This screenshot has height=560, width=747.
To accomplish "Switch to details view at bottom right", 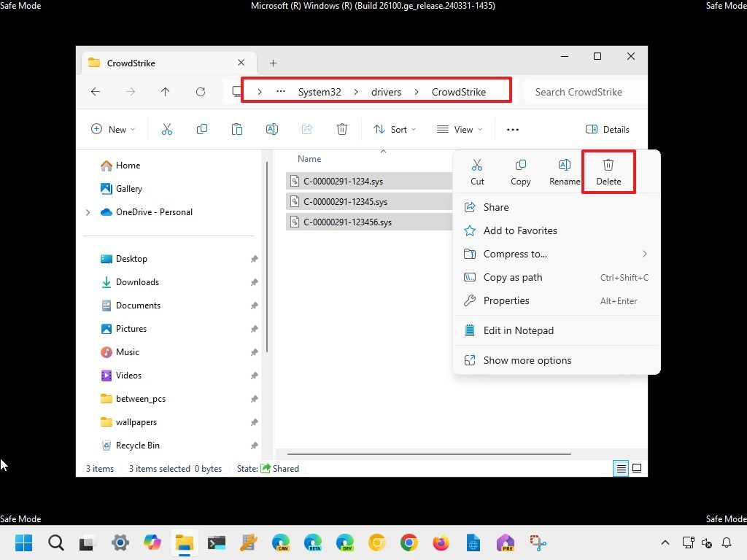I will pos(620,468).
